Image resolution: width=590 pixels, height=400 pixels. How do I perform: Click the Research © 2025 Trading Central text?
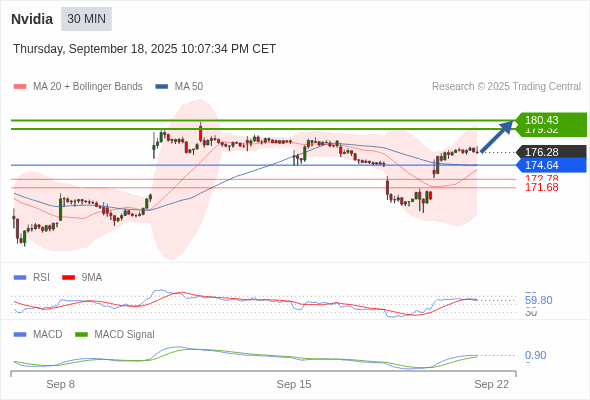pyautogui.click(x=506, y=87)
